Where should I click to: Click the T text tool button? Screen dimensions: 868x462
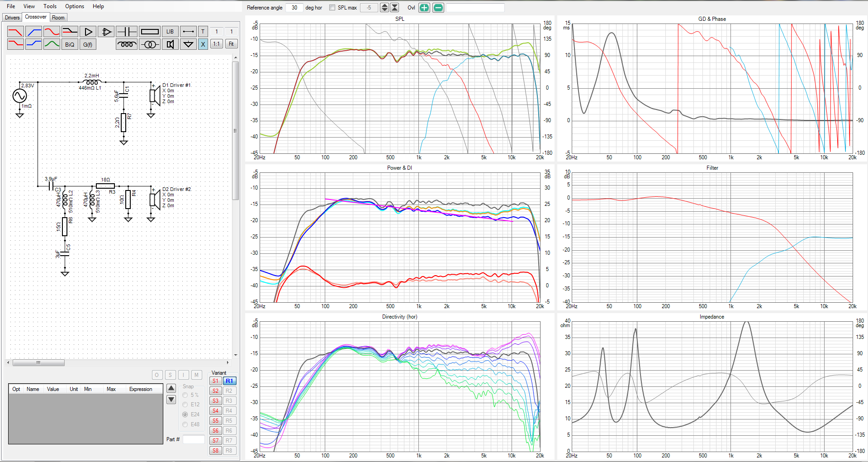203,32
